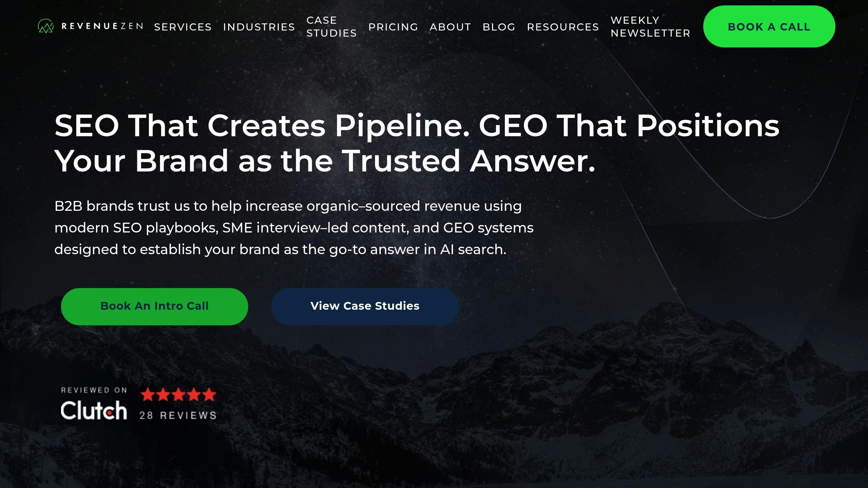Open the Weekly Newsletter link
The width and height of the screenshot is (868, 488).
[x=650, y=27]
